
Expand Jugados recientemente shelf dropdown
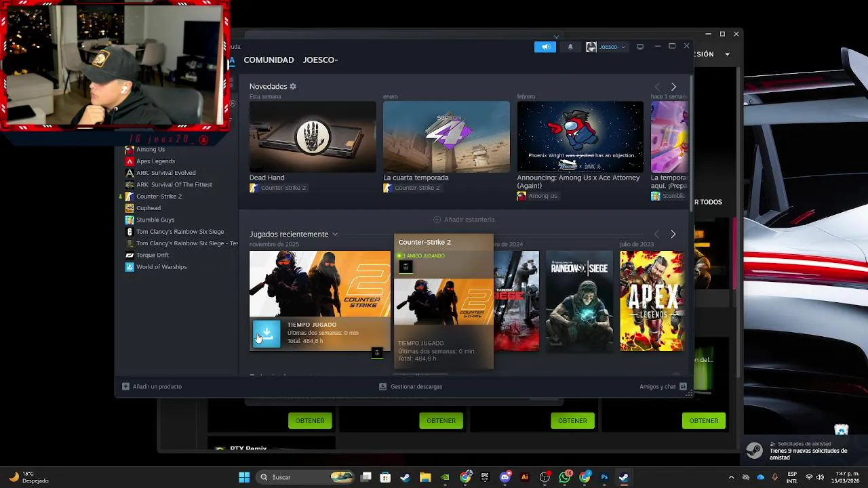(x=335, y=234)
